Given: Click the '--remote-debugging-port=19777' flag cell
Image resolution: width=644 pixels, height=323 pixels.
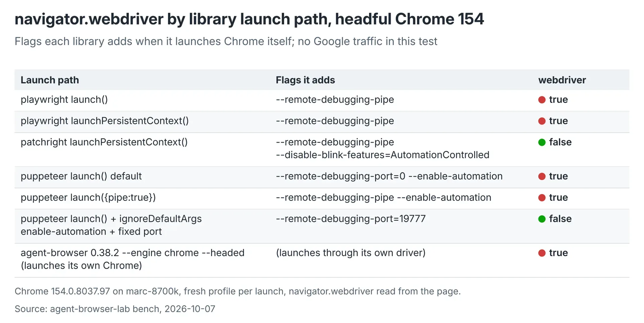Looking at the screenshot, I should (x=351, y=219).
